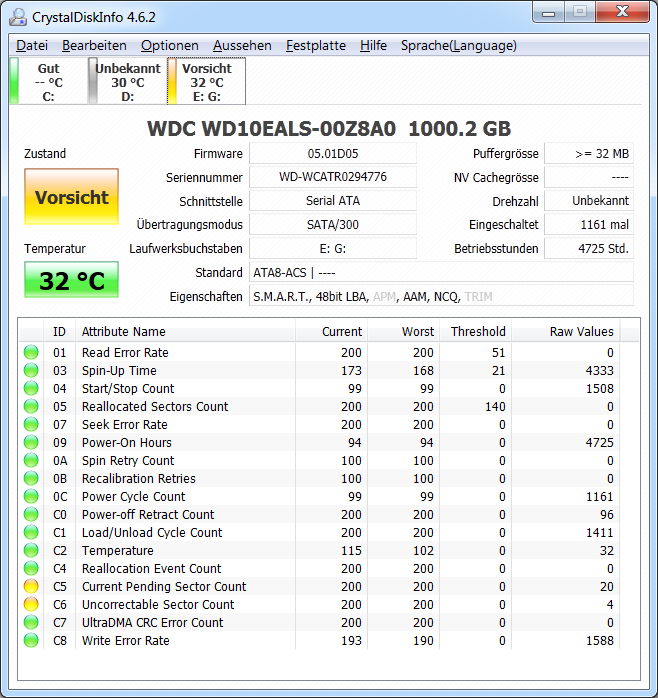658x698 pixels.
Task: Click the Eingeschaltet 1161 mal field
Action: click(x=589, y=224)
